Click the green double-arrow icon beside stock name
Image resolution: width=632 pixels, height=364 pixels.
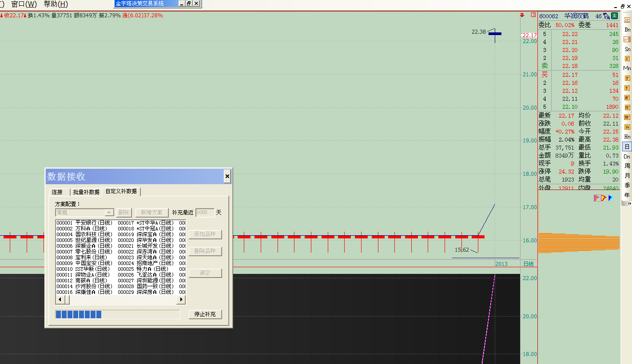pyautogui.click(x=614, y=16)
